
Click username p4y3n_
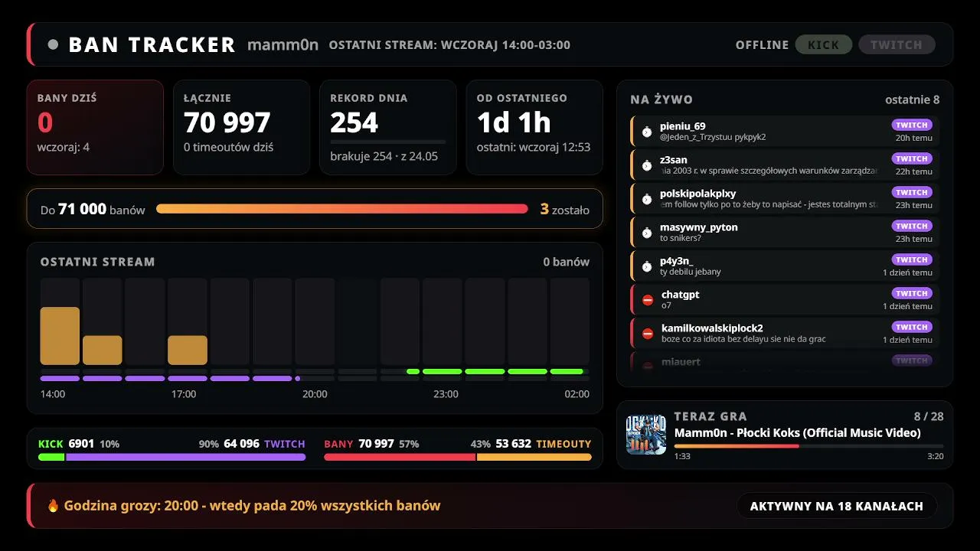tap(677, 261)
